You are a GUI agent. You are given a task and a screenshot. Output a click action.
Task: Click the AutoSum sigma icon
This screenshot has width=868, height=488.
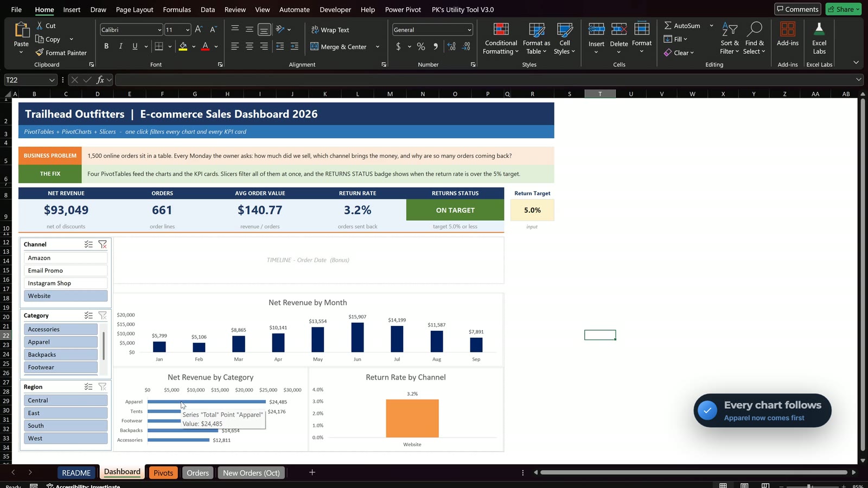(668, 25)
